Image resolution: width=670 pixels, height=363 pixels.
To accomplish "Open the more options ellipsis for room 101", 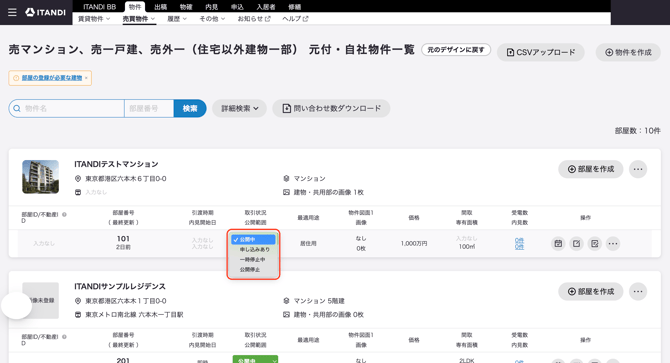I will click(613, 243).
